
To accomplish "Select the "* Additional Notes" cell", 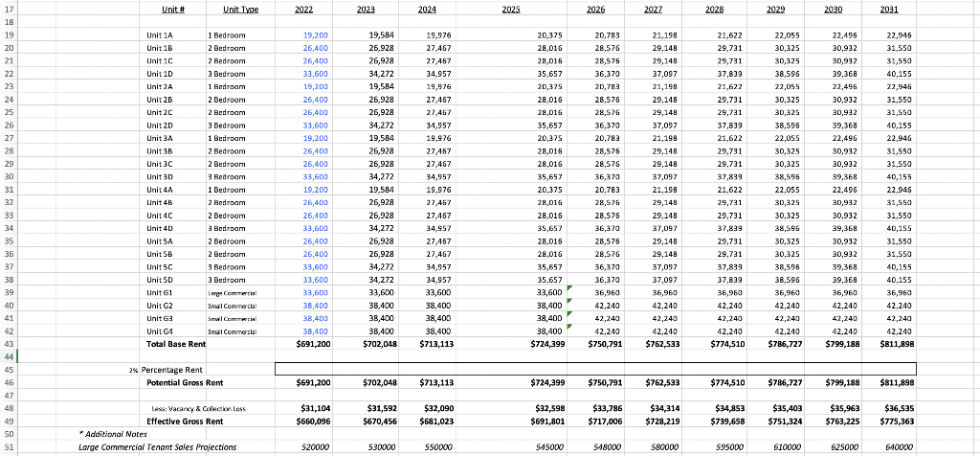I will point(113,434).
